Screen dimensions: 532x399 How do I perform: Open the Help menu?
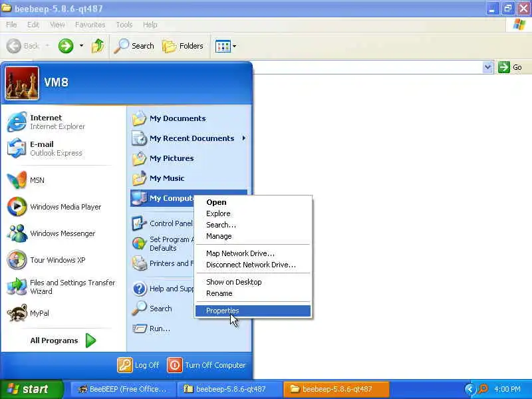tap(150, 25)
